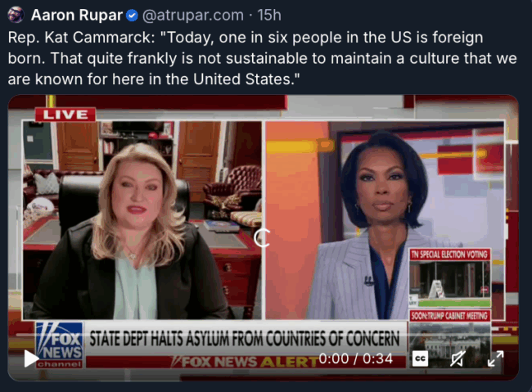Image resolution: width=532 pixels, height=392 pixels.
Task: Click the State Dept Halts Asylum headline banner
Action: click(245, 339)
